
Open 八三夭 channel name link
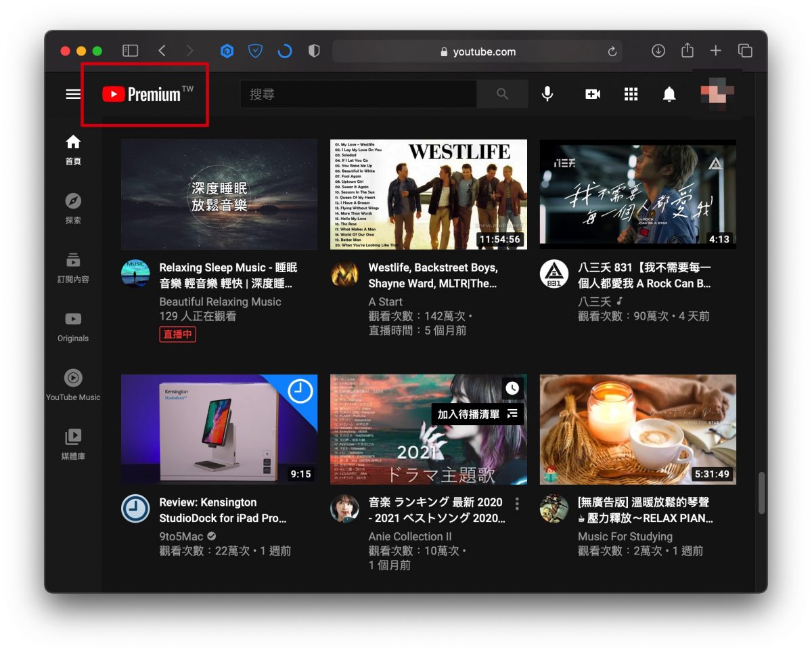pyautogui.click(x=594, y=302)
